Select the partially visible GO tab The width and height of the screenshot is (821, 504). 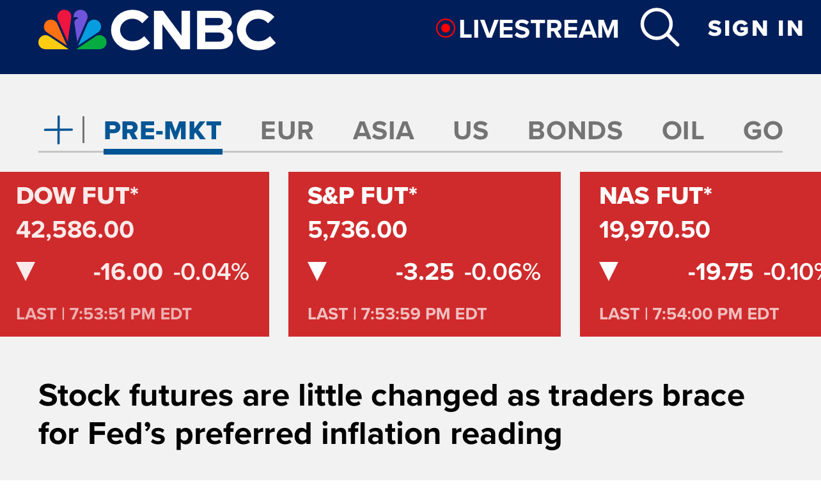(763, 131)
